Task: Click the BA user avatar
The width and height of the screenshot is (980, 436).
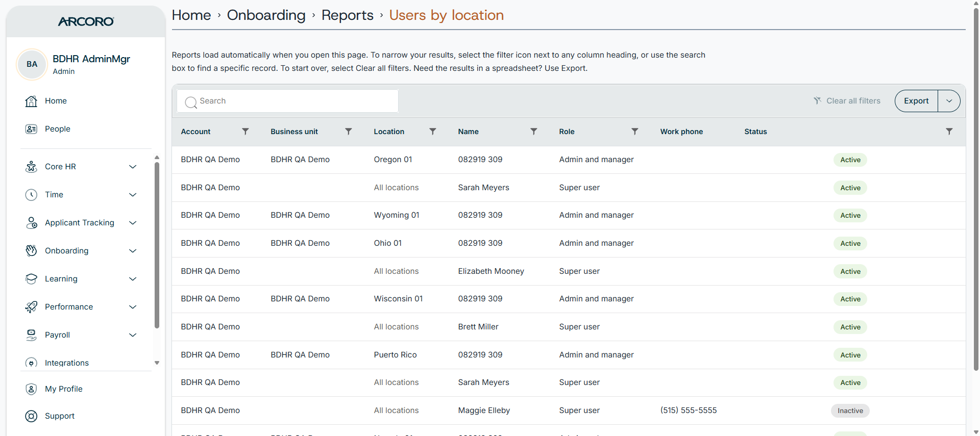Action: point(32,64)
